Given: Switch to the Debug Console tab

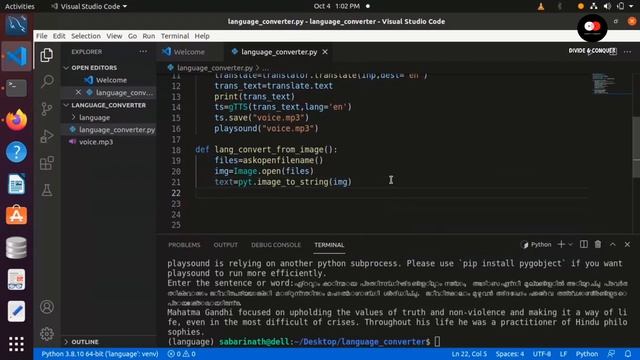Looking at the screenshot, I should click(x=276, y=244).
